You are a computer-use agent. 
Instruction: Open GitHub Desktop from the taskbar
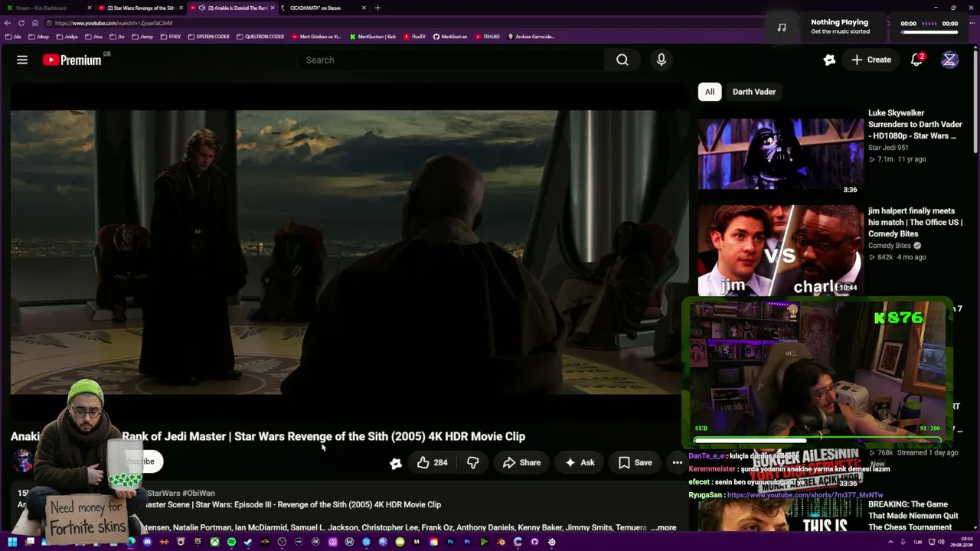tap(534, 542)
